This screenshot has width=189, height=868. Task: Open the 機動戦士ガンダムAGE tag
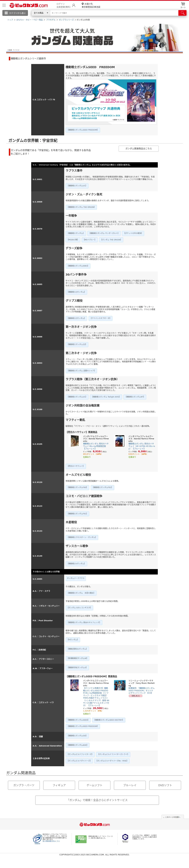tap(78, 745)
